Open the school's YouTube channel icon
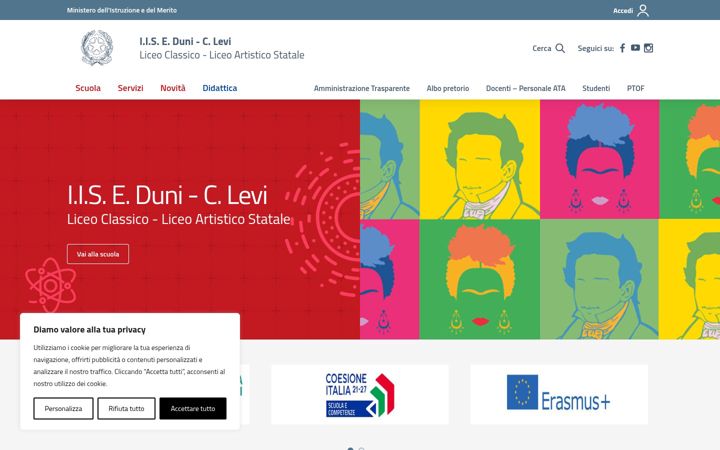 (635, 48)
